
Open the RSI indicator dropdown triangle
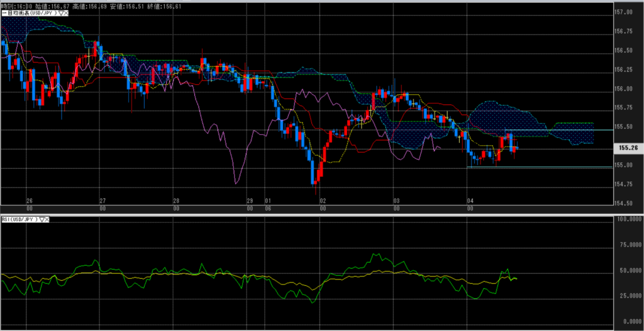click(42, 219)
